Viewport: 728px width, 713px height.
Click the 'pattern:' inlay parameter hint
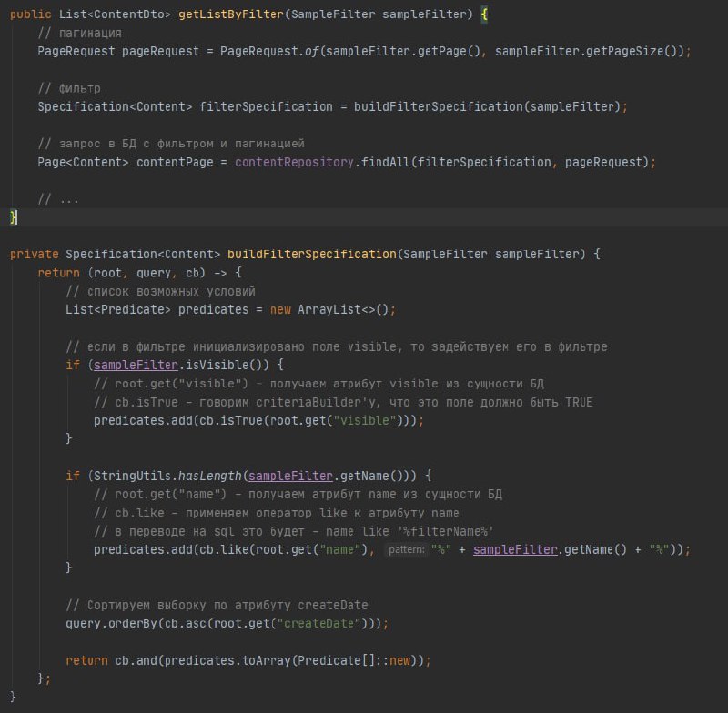[x=406, y=549]
